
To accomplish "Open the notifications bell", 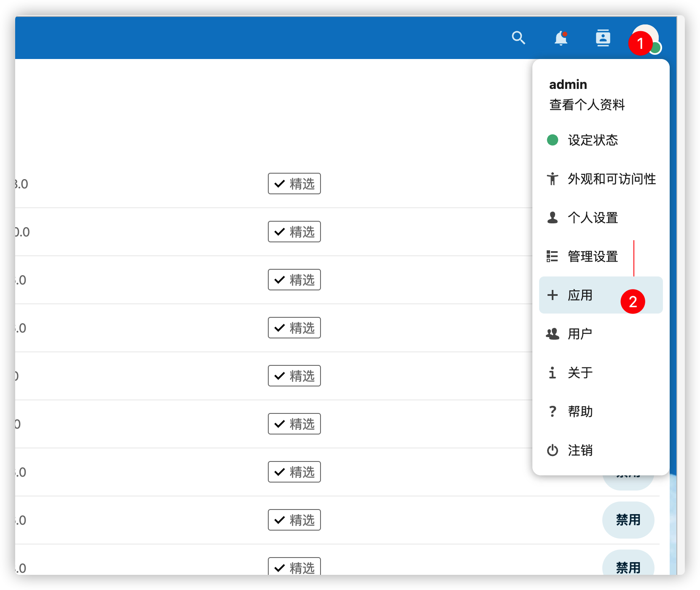I will [561, 38].
